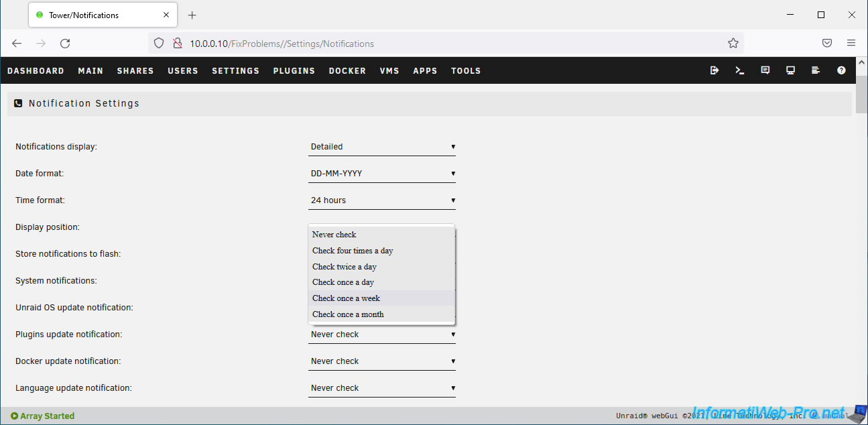Choose 'Check twice a day' option
This screenshot has height=425, width=868.
tap(345, 267)
